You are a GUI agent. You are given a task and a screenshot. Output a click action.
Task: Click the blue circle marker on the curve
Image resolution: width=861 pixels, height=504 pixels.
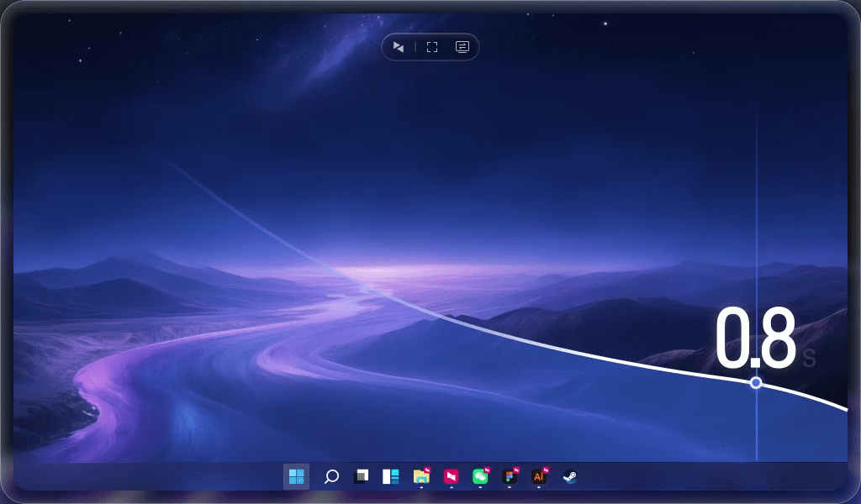point(756,383)
